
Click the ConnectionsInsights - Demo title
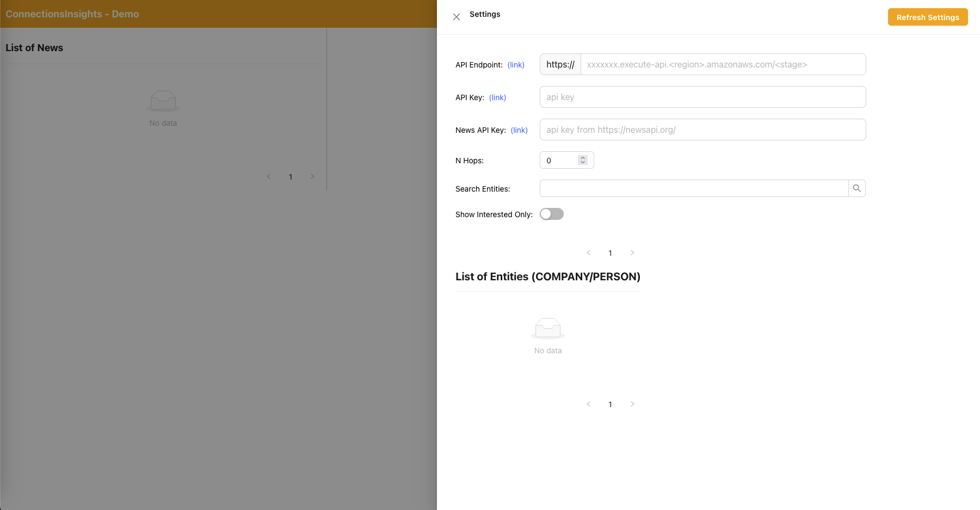point(72,14)
